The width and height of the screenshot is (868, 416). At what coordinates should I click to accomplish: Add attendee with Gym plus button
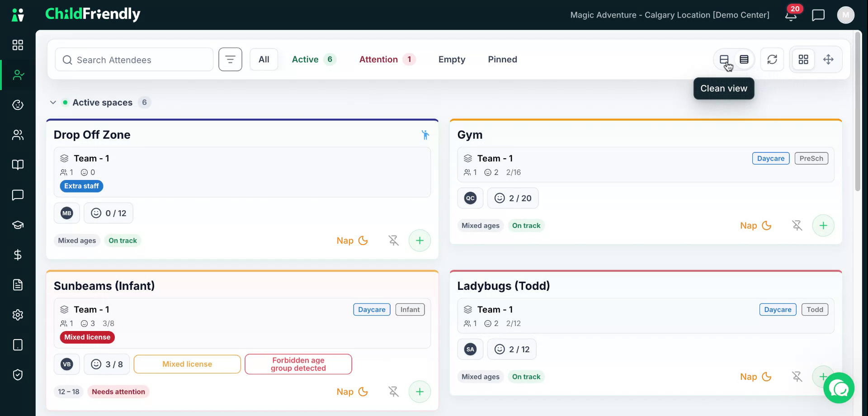[823, 226]
